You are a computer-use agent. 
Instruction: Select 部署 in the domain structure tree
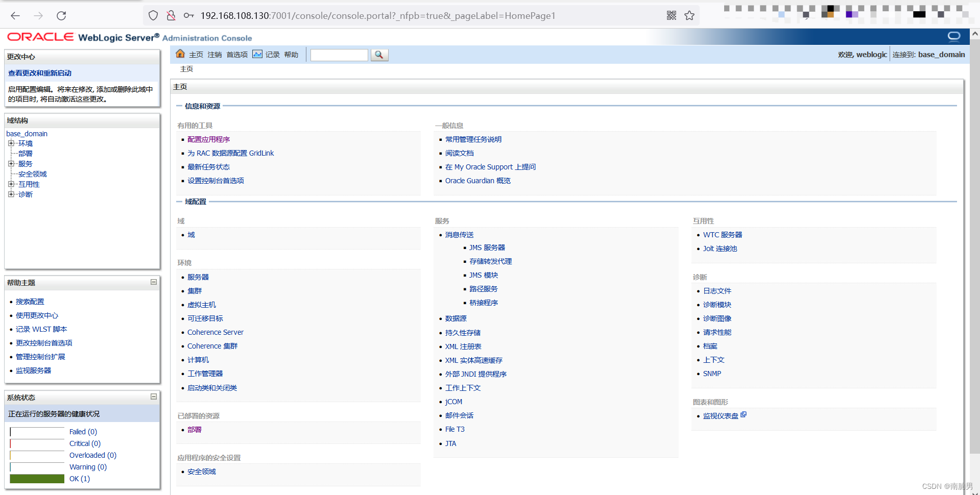click(26, 154)
